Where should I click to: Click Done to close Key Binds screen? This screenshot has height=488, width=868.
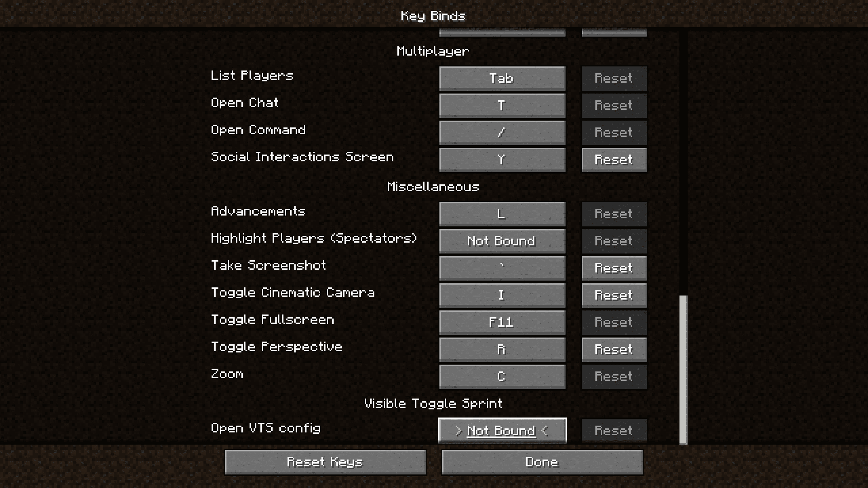[x=542, y=462]
